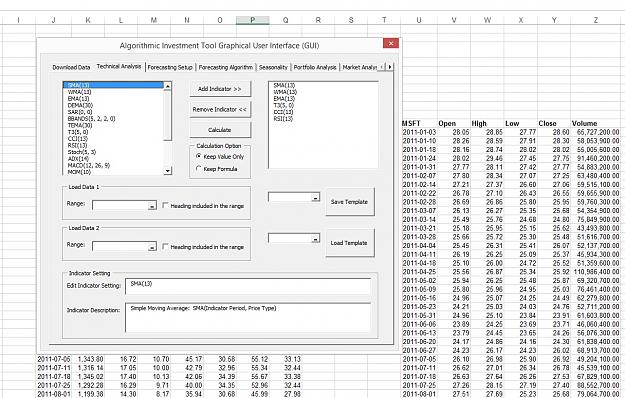Select BBANDS(5, 2, 2, 0) indicator

(x=113, y=118)
